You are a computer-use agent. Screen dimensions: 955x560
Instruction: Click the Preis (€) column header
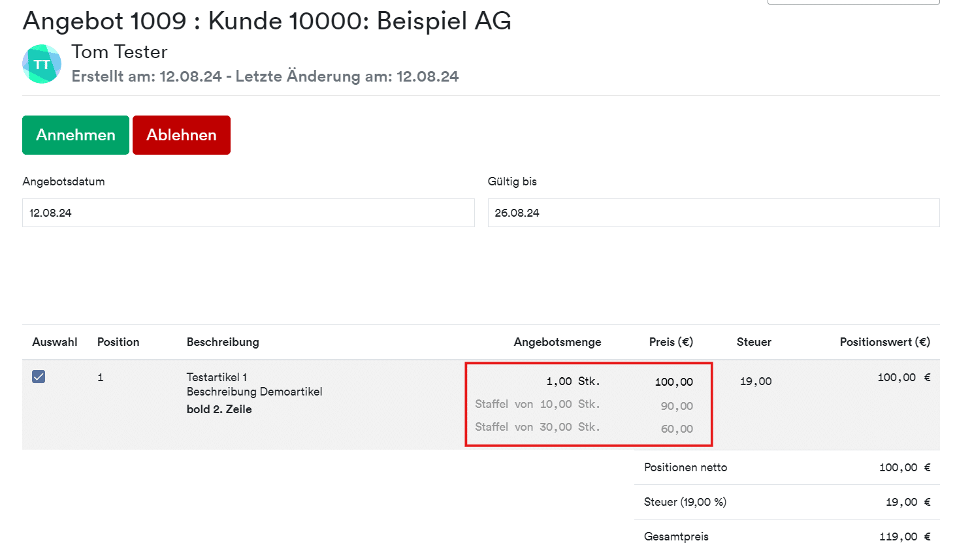(671, 342)
